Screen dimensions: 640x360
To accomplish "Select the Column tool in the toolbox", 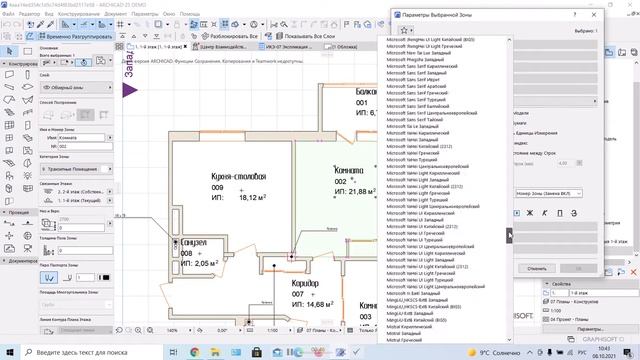I will (x=27, y=74).
